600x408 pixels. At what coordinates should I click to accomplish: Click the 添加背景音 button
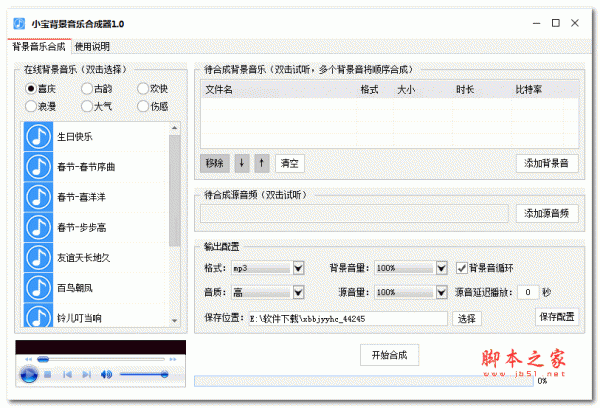click(547, 163)
